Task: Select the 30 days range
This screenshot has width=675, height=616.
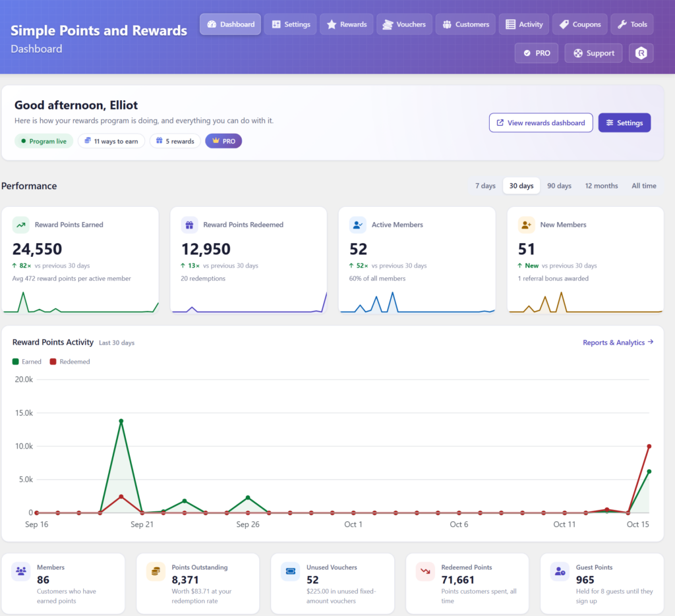Action: point(521,186)
